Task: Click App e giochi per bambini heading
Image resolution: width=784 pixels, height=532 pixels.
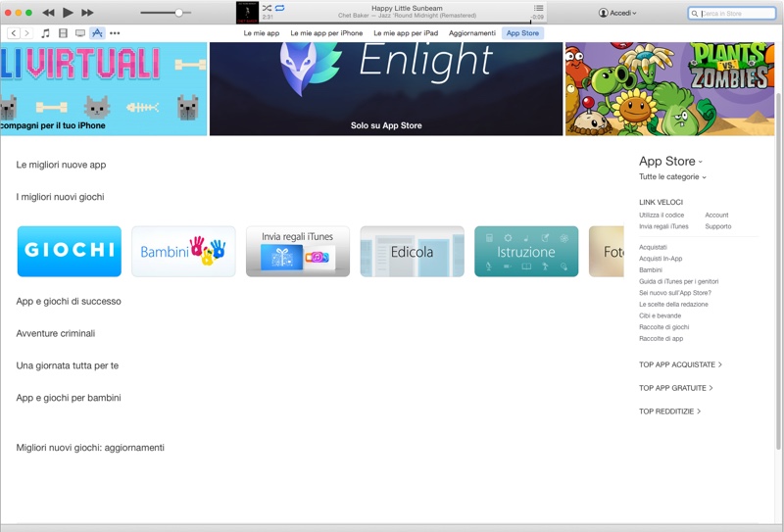Action: click(69, 398)
